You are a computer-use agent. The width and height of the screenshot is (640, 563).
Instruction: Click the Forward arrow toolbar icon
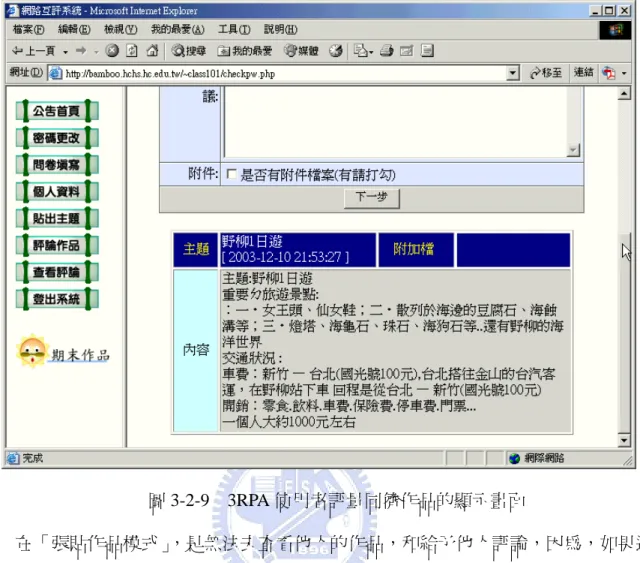point(81,51)
